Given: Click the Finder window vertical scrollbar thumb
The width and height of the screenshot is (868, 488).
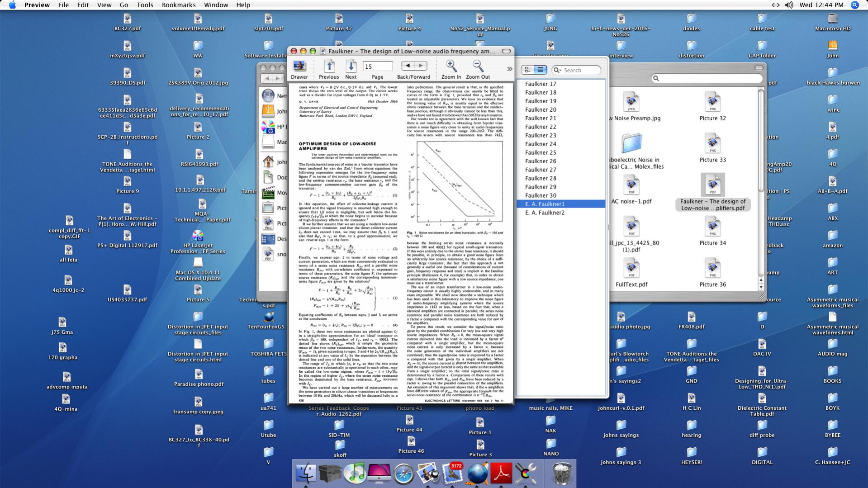Looking at the screenshot, I should click(x=760, y=140).
